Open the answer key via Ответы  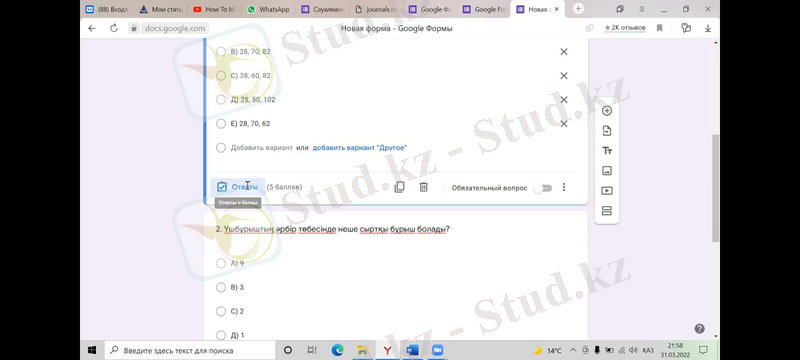click(237, 187)
